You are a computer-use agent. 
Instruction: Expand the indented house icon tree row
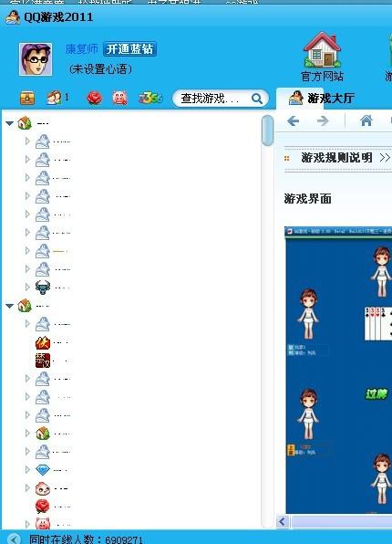pos(27,433)
